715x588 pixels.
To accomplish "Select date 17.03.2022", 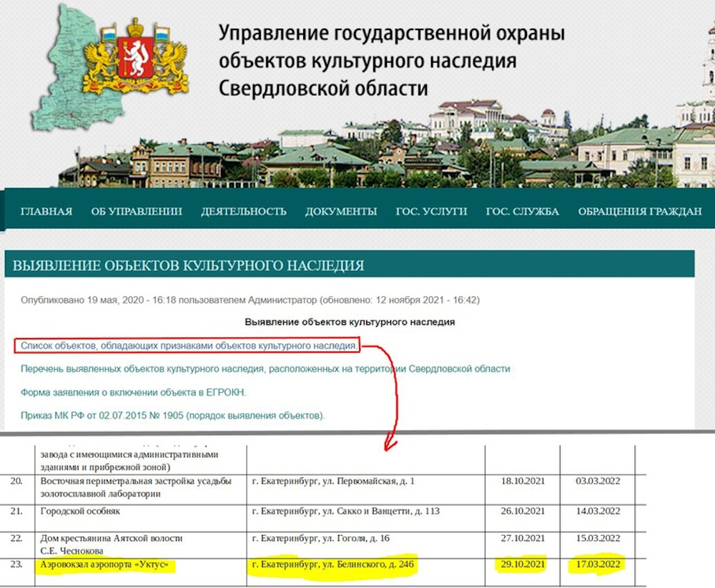I will tap(598, 564).
